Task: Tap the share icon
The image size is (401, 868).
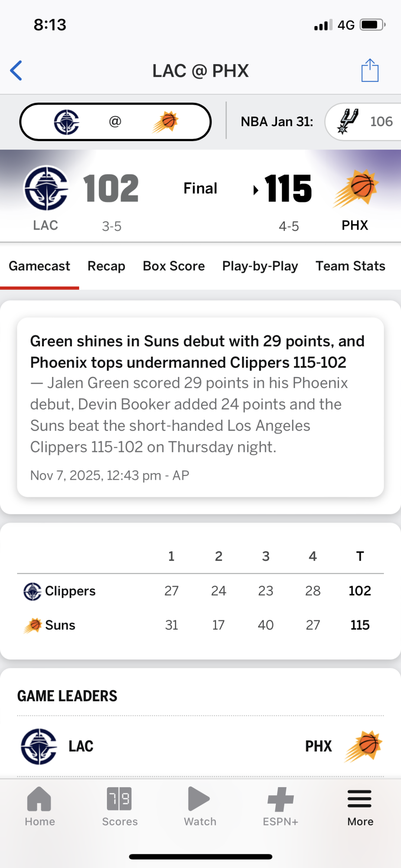Action: [x=370, y=71]
